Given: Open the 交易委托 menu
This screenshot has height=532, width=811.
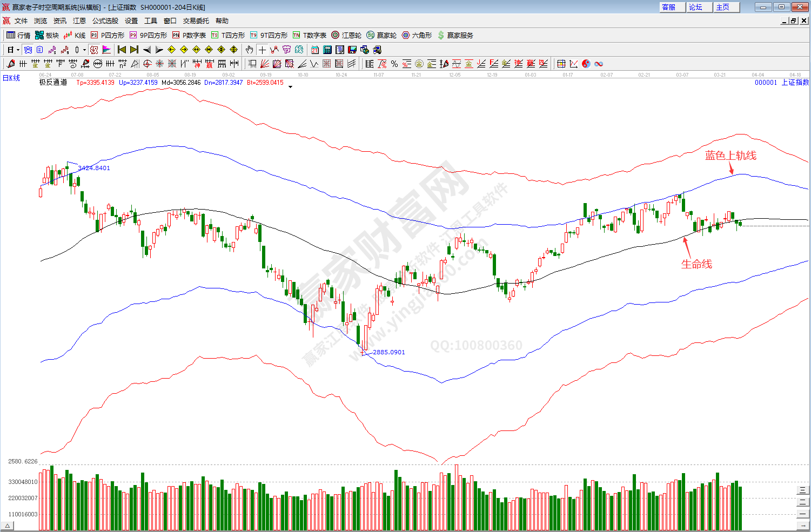Looking at the screenshot, I should pos(196,21).
